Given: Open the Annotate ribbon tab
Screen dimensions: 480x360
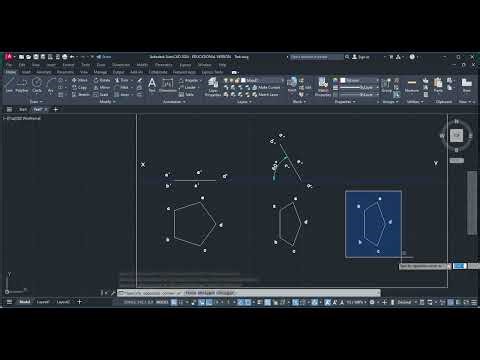Looking at the screenshot, I should 44,72.
